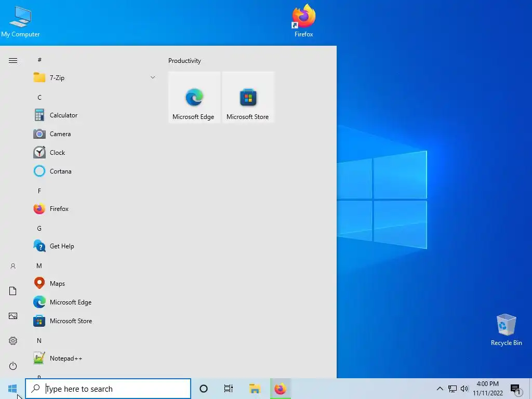Click the N letter section header
This screenshot has width=532, height=399.
(39, 340)
